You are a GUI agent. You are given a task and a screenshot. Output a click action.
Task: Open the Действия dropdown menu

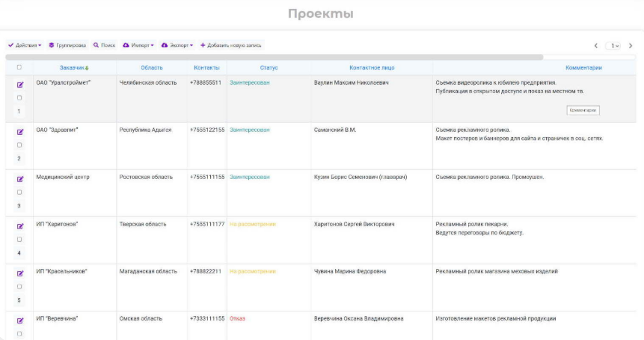[x=25, y=45]
